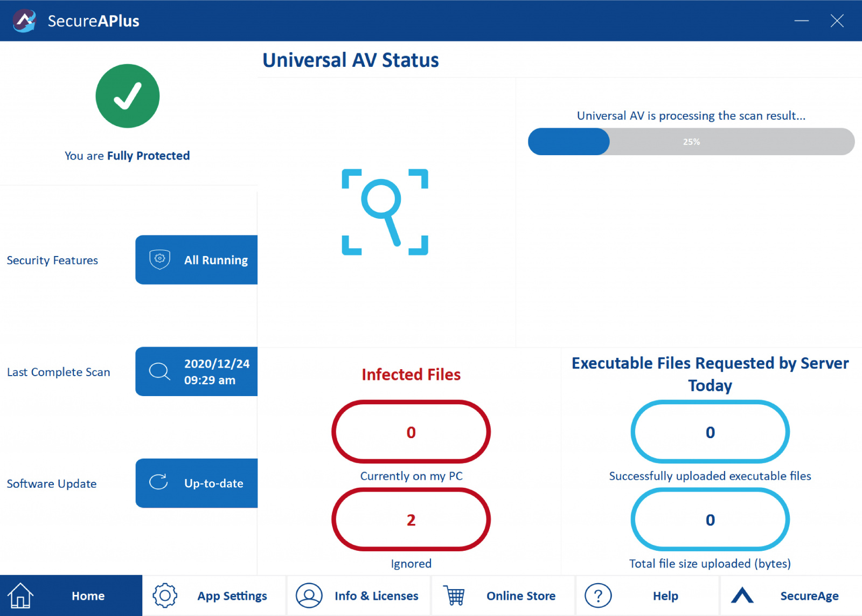Screen dimensions: 862x616
Task: Click the green Fully Protected checkmark icon
Action: [x=128, y=96]
